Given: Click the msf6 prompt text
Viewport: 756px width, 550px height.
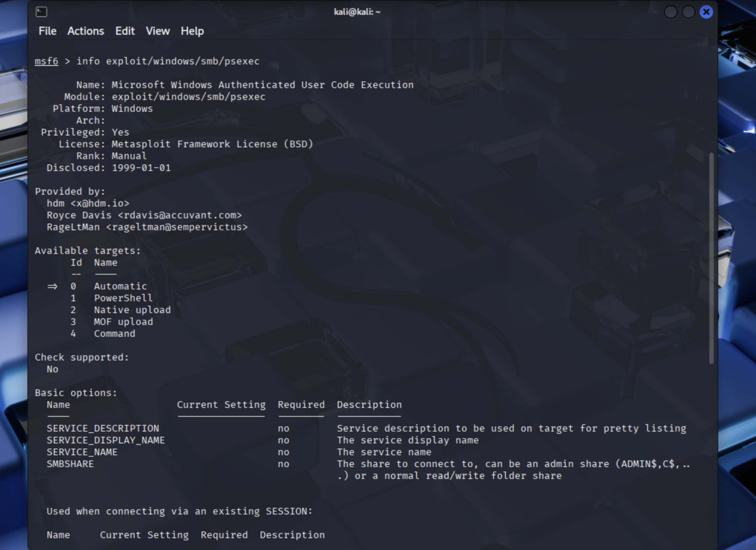Looking at the screenshot, I should pyautogui.click(x=46, y=61).
